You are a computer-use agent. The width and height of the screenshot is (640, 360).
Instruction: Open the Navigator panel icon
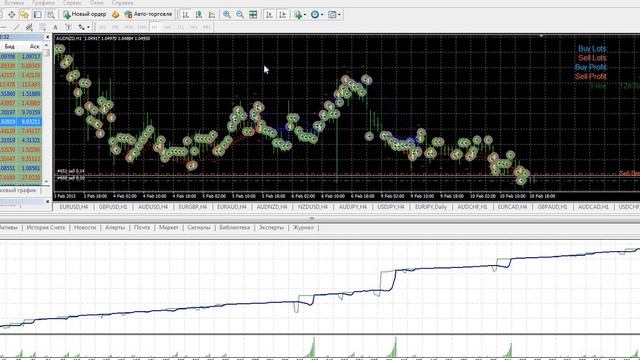(x=24, y=15)
